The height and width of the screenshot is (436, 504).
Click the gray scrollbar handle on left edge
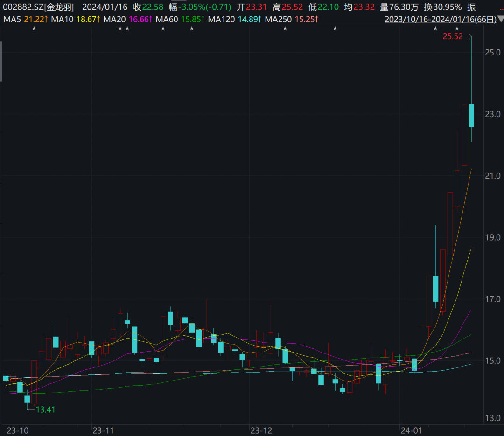click(x=1, y=61)
